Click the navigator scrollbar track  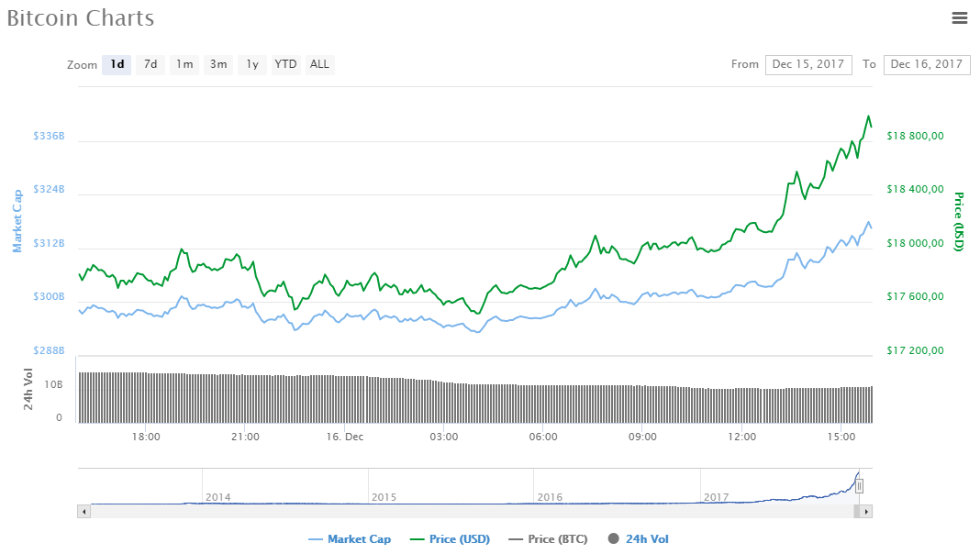click(459, 511)
